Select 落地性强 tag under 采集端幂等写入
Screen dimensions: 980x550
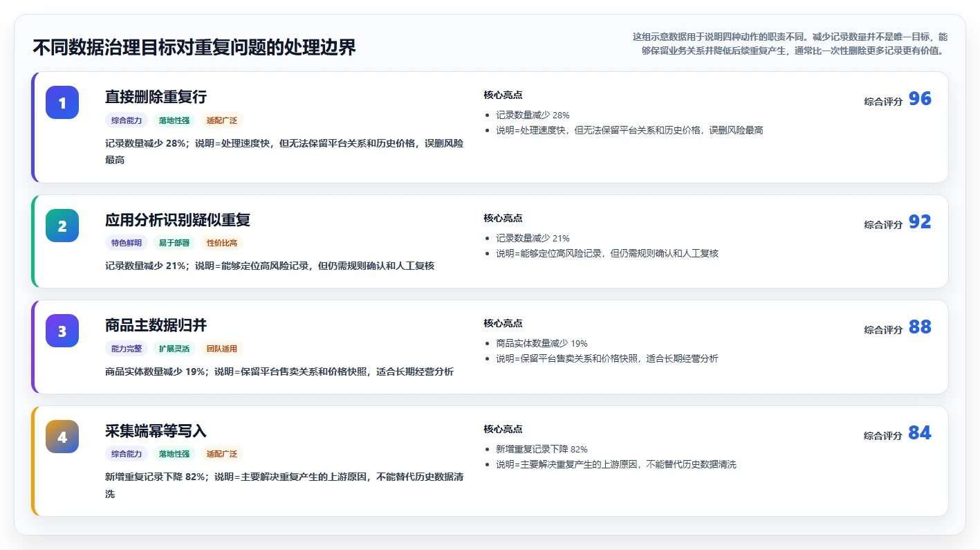(x=174, y=454)
